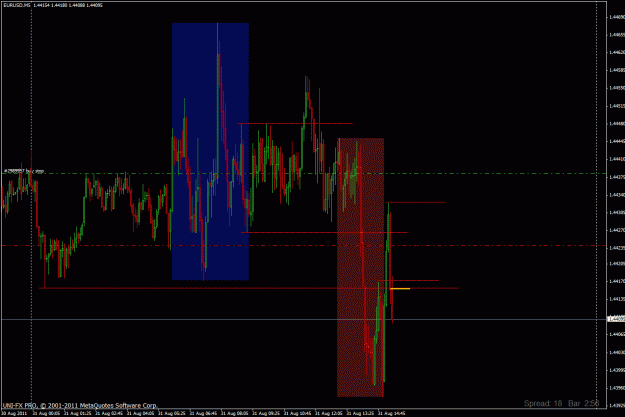
Task: Click the 31 Aug 00:05 time axis label
Action: pyautogui.click(x=46, y=413)
